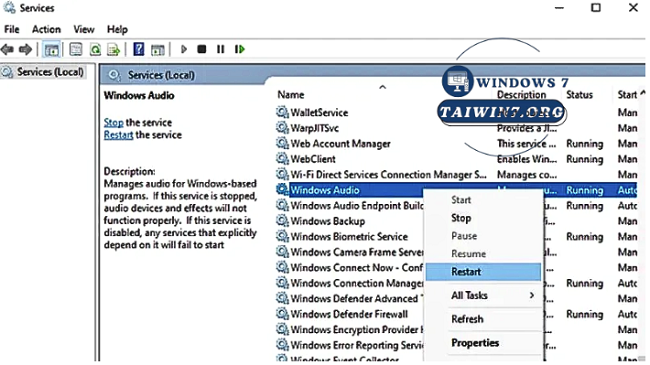Click the Pause Service toolbar icon

click(x=221, y=49)
